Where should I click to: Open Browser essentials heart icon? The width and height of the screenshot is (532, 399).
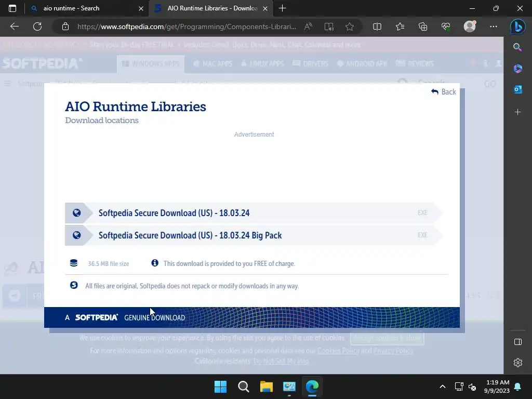[446, 26]
